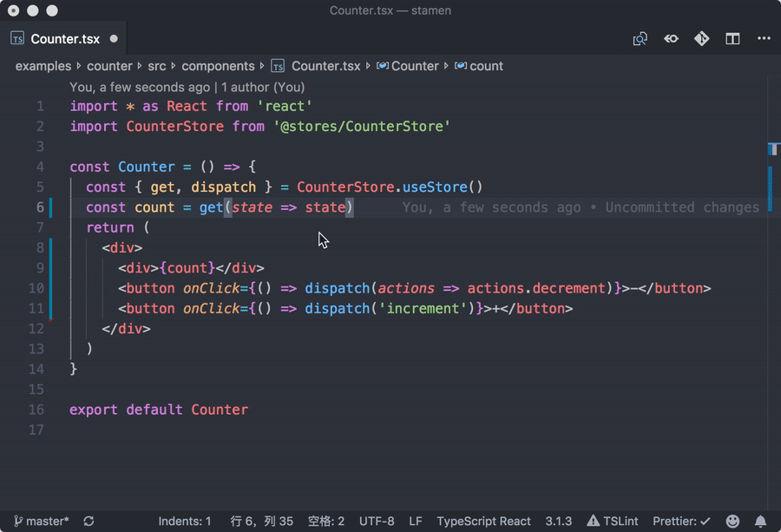Click the 'increment' string literal
Viewport: 781px width, 532px height.
(x=423, y=309)
